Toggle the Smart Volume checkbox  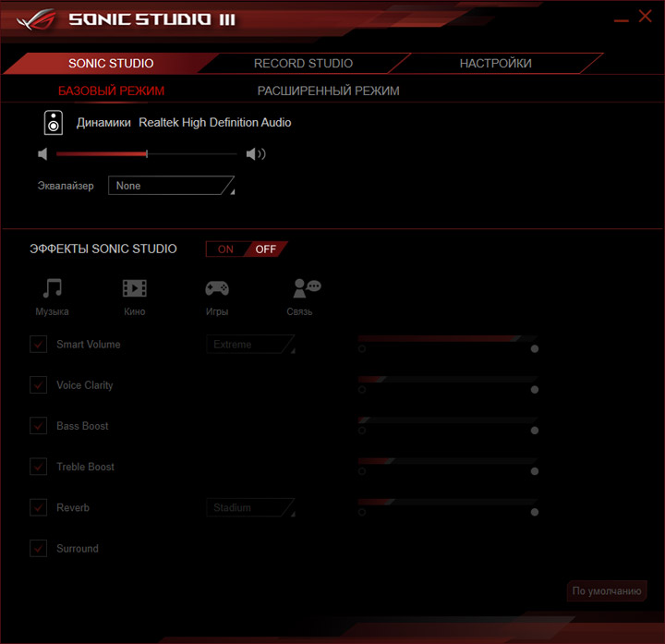(38, 344)
